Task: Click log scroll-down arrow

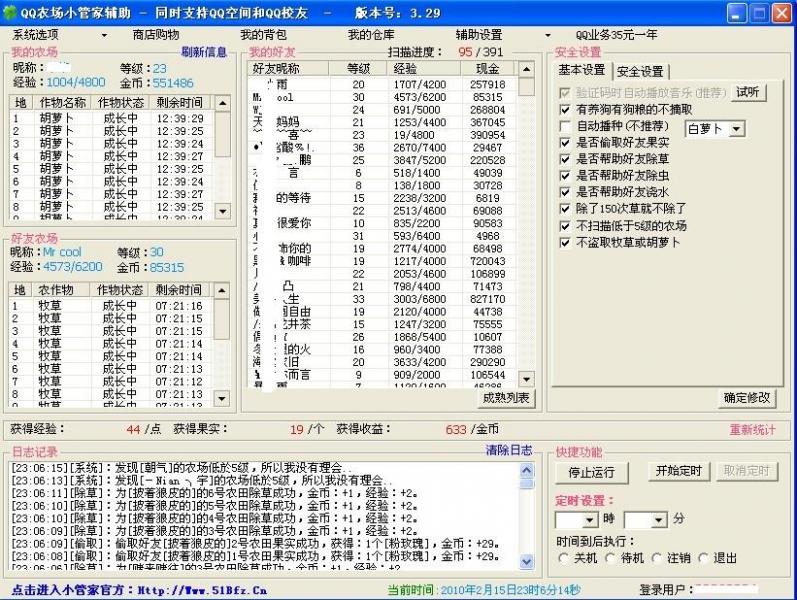Action: [x=527, y=561]
